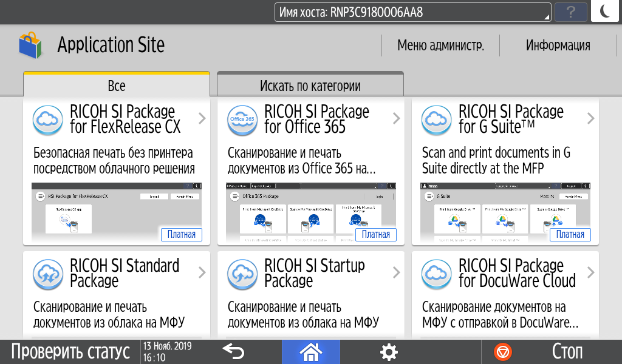Image resolution: width=622 pixels, height=364 pixels.
Task: Click 'Безопасная печать без принтера' description
Action: click(113, 153)
